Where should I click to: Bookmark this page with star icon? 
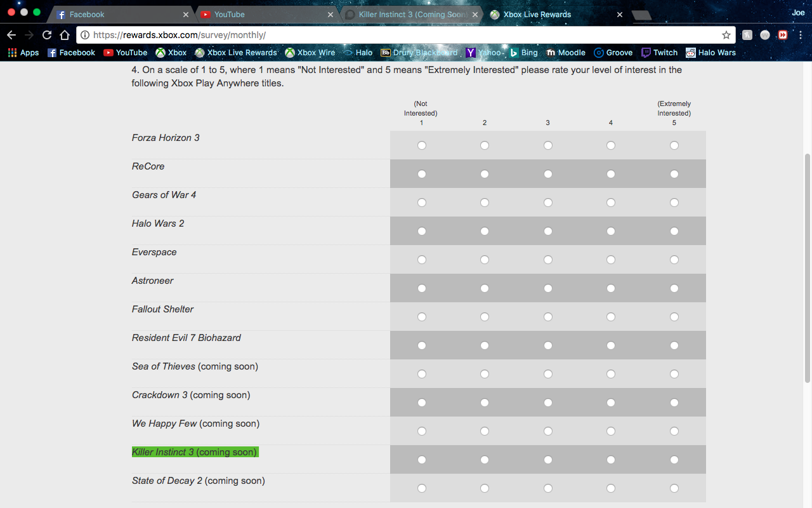tap(726, 35)
